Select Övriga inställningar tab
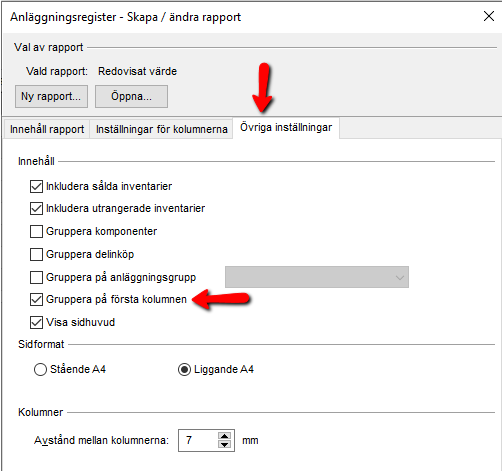 click(286, 127)
